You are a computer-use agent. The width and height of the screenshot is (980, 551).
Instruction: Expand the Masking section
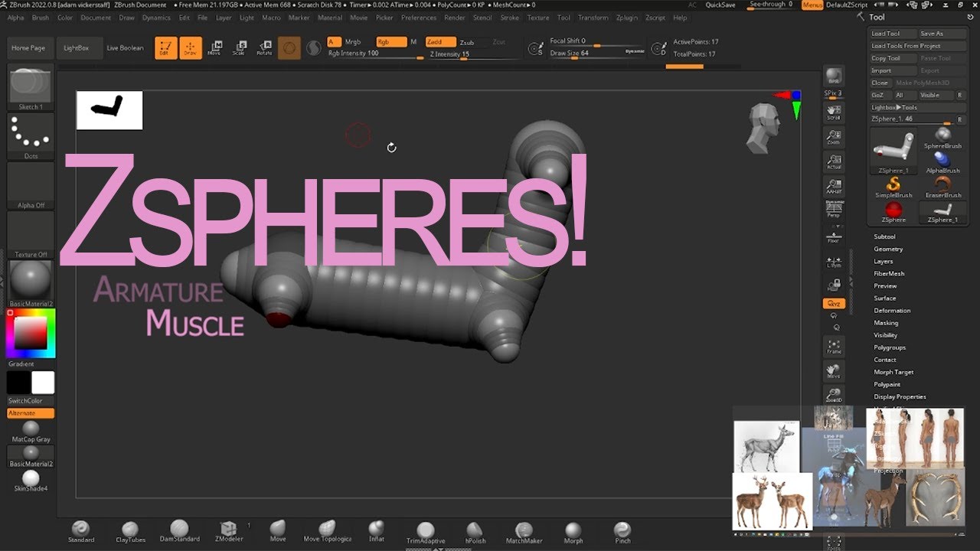pos(886,323)
